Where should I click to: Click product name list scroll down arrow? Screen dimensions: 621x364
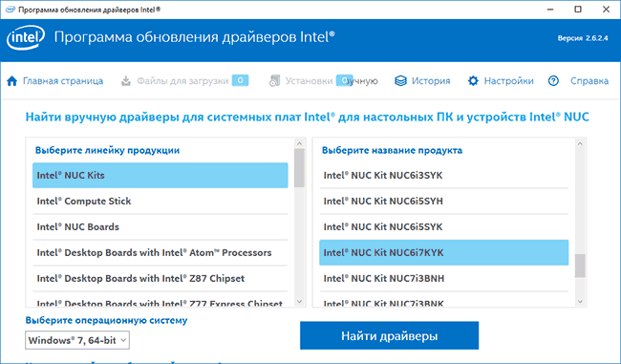click(580, 301)
